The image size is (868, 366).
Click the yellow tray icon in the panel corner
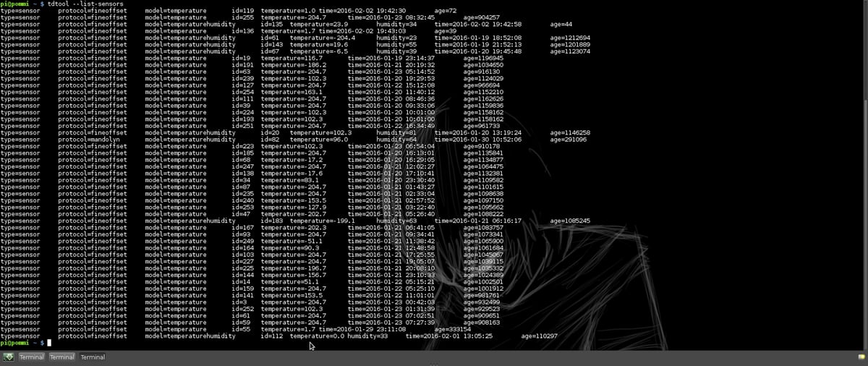(x=861, y=357)
